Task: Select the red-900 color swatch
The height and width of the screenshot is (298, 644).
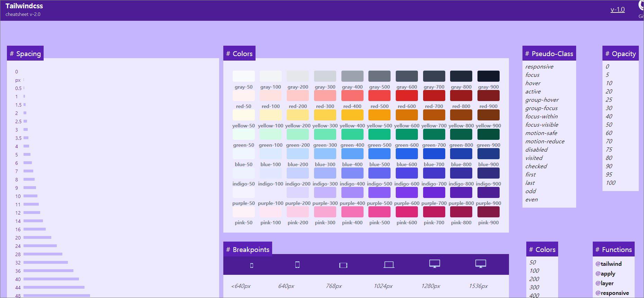Action: [x=489, y=96]
